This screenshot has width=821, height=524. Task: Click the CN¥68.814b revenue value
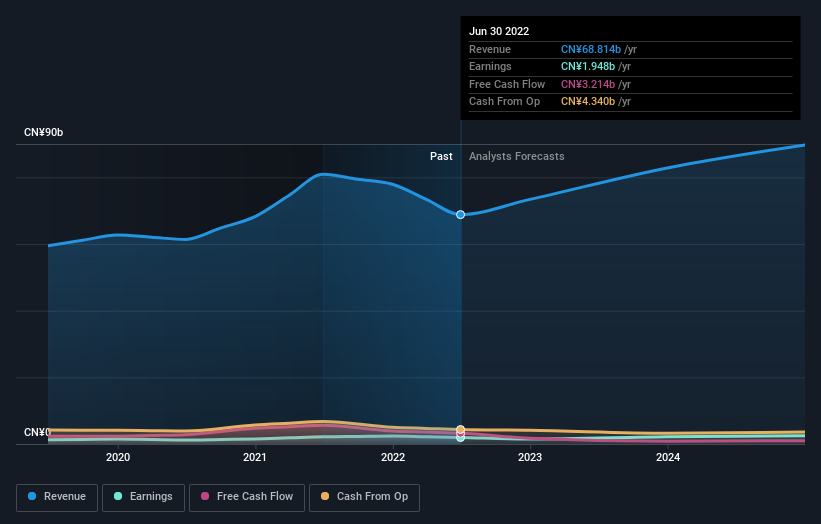pos(591,49)
